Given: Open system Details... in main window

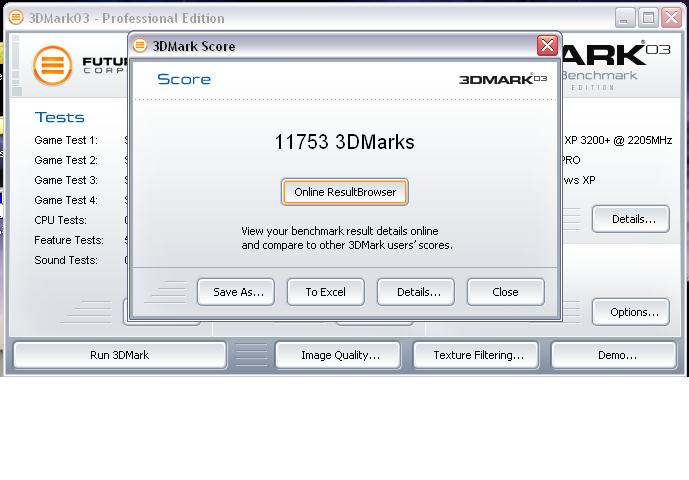Looking at the screenshot, I should pyautogui.click(x=631, y=219).
